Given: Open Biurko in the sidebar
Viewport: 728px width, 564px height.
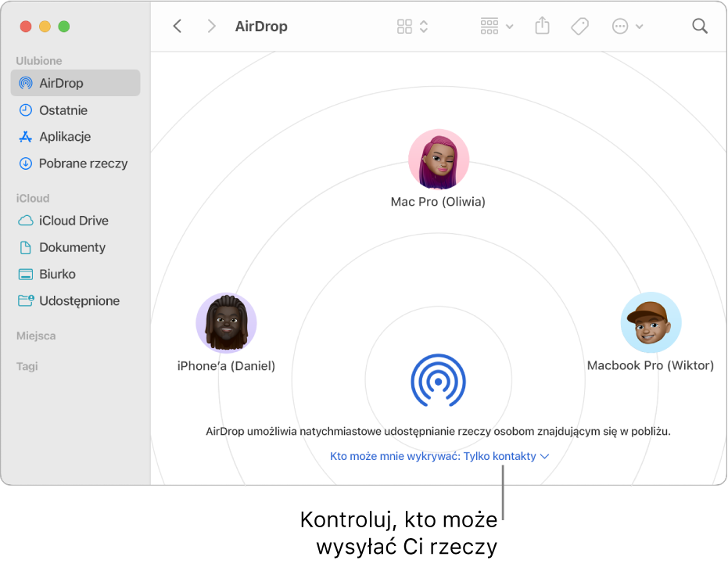Looking at the screenshot, I should pyautogui.click(x=75, y=274).
